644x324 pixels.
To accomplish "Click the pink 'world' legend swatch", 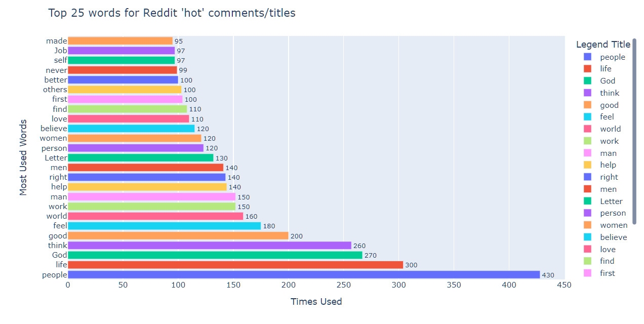I will 587,129.
